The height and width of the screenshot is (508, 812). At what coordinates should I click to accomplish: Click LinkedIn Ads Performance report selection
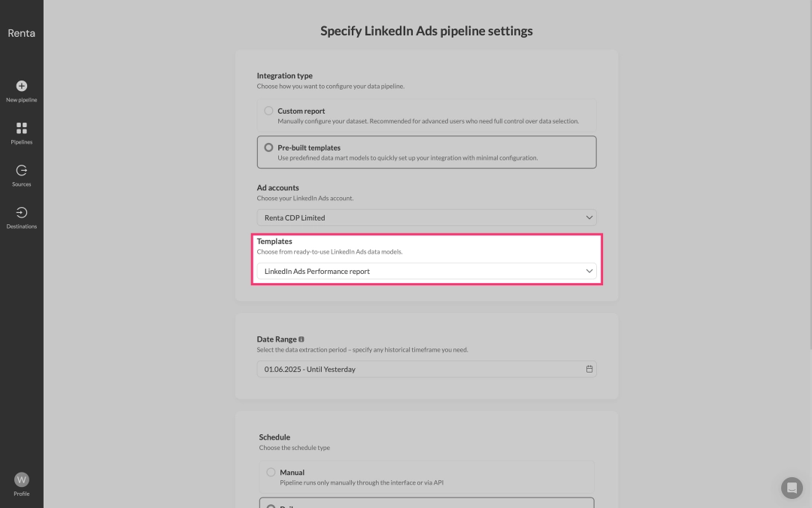point(317,271)
